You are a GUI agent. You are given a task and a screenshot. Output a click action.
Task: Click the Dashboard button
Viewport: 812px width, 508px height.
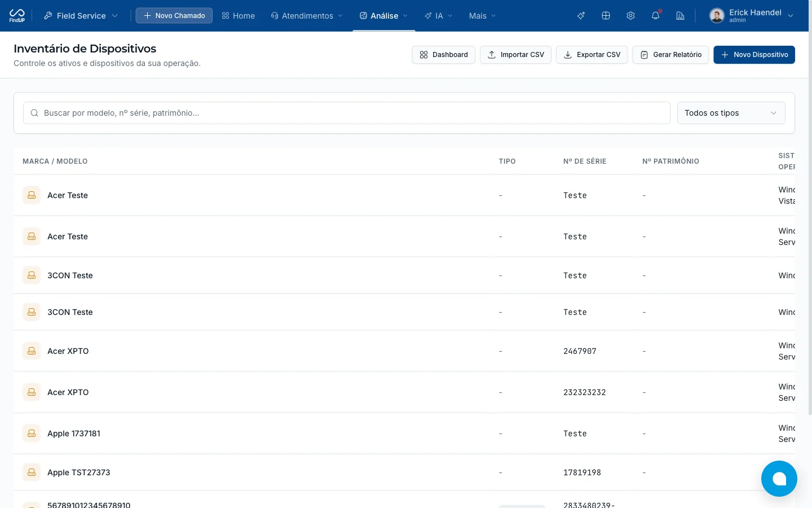click(x=444, y=55)
